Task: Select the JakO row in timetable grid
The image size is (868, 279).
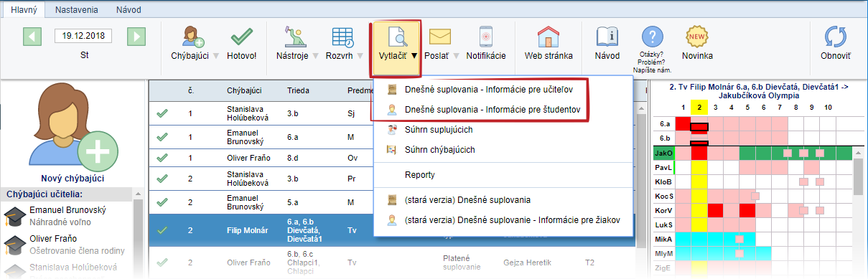Action: (x=752, y=153)
